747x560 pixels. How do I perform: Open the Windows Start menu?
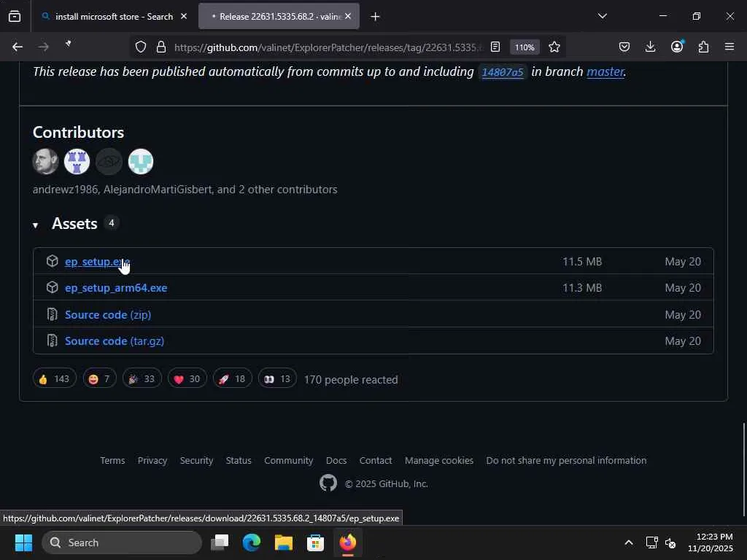[23, 542]
